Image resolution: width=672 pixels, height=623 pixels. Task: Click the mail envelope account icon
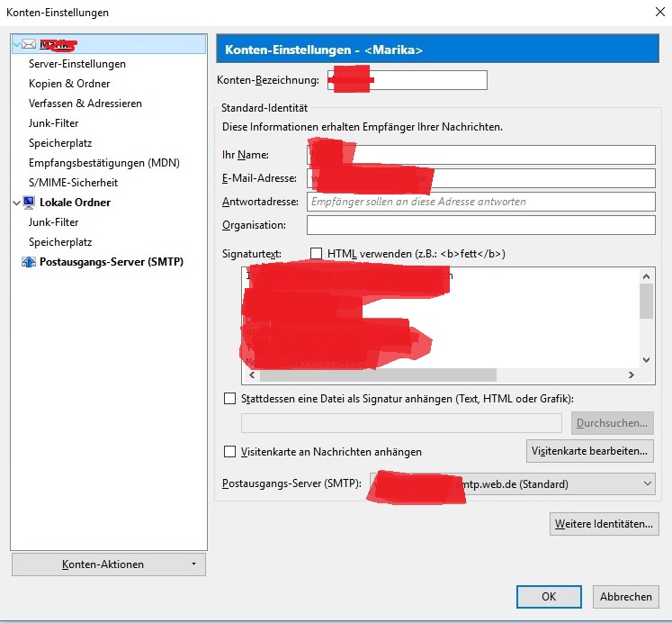(29, 43)
